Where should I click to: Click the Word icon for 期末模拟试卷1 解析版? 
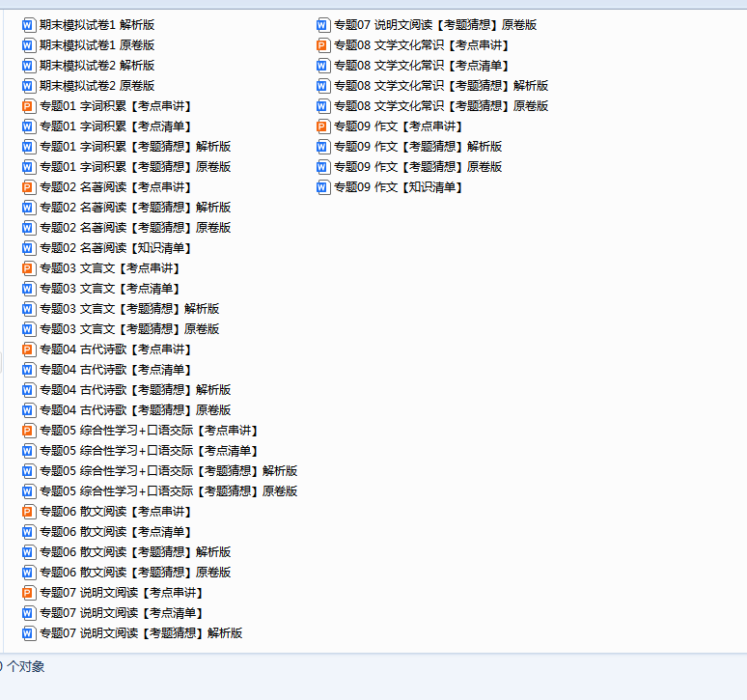pyautogui.click(x=29, y=25)
